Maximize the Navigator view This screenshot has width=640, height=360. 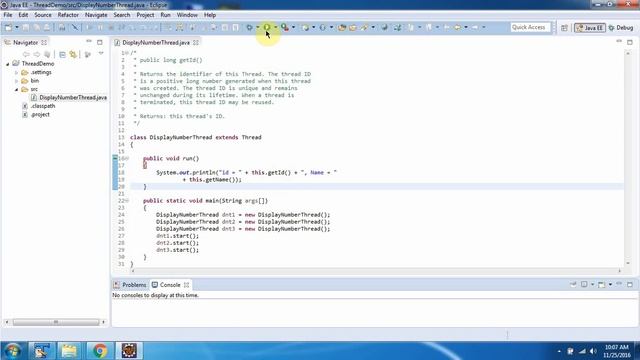(x=100, y=42)
